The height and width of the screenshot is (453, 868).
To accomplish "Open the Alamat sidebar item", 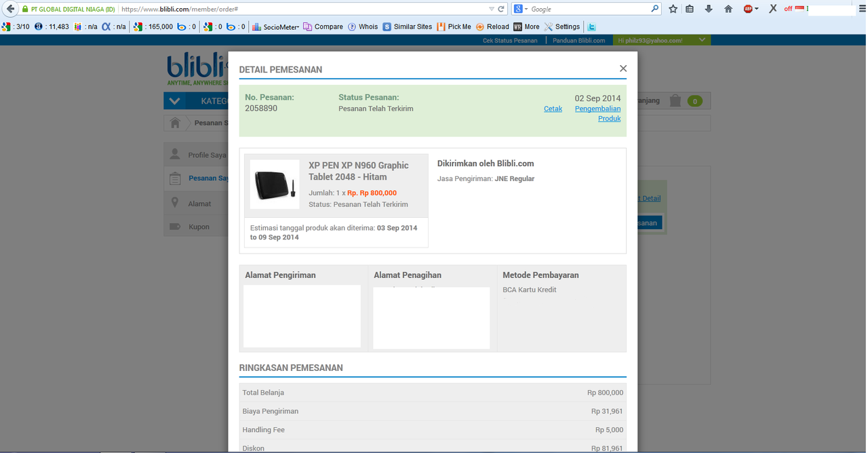I will click(196, 203).
